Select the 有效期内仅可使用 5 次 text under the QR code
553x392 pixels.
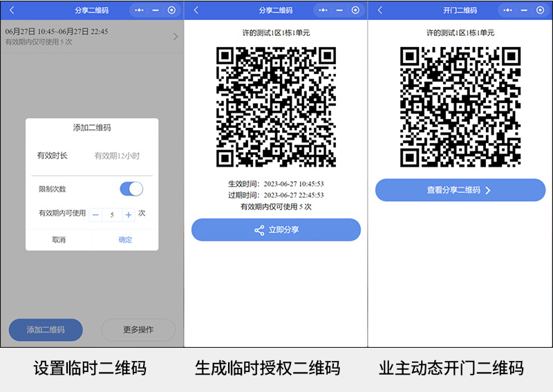[x=276, y=207]
